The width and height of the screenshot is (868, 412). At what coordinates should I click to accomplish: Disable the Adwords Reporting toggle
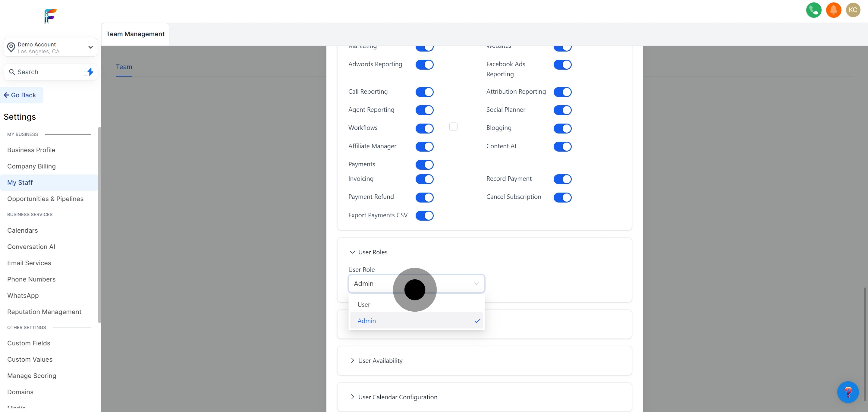pos(424,65)
